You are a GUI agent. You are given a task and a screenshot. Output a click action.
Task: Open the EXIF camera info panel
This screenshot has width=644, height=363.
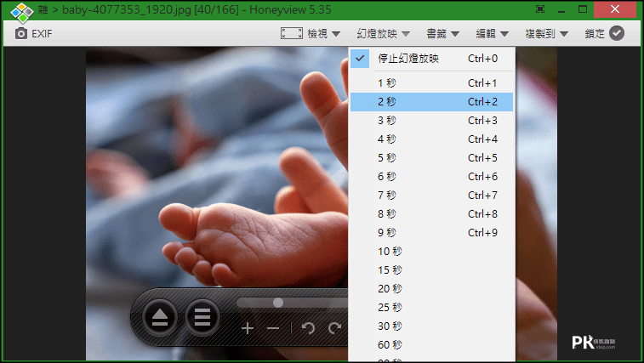coord(34,34)
